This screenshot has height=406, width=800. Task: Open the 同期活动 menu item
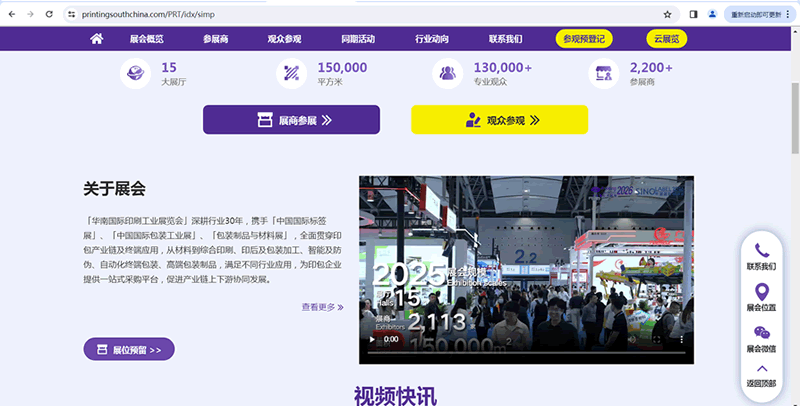click(x=357, y=39)
